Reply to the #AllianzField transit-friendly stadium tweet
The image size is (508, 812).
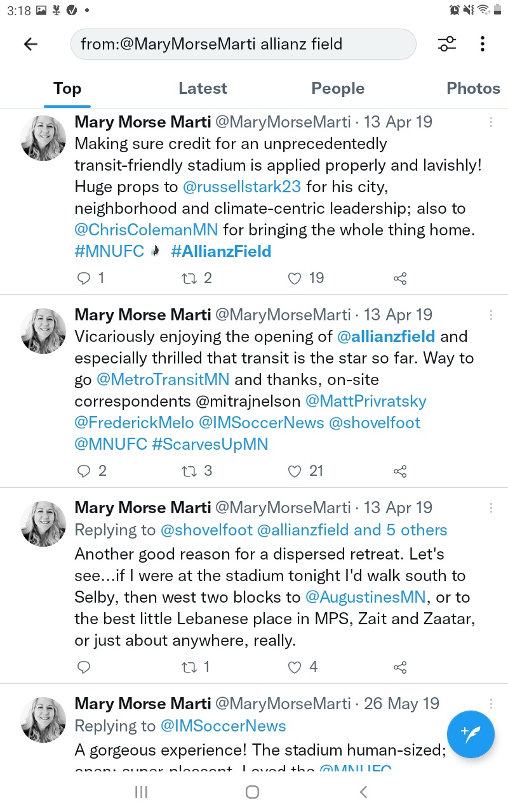coord(84,278)
